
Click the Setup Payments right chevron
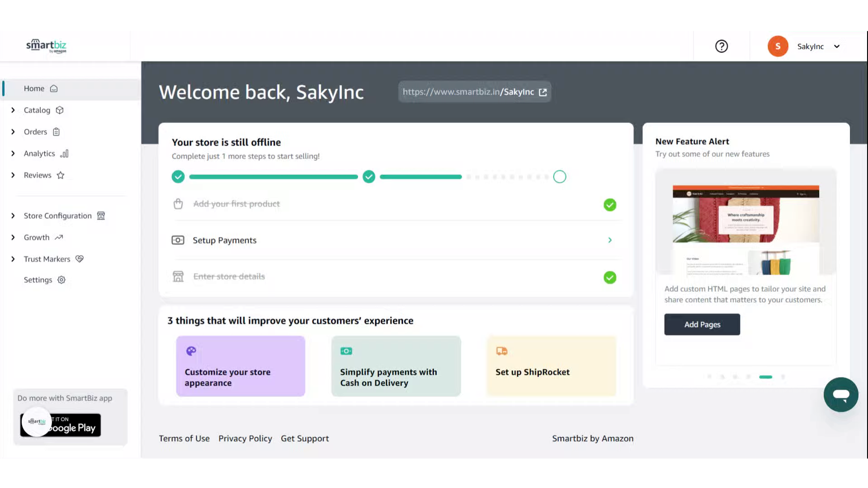pos(610,240)
